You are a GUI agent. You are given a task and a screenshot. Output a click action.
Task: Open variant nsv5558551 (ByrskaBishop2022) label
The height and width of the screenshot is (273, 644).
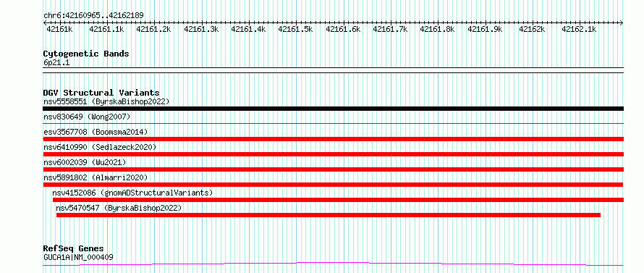106,101
